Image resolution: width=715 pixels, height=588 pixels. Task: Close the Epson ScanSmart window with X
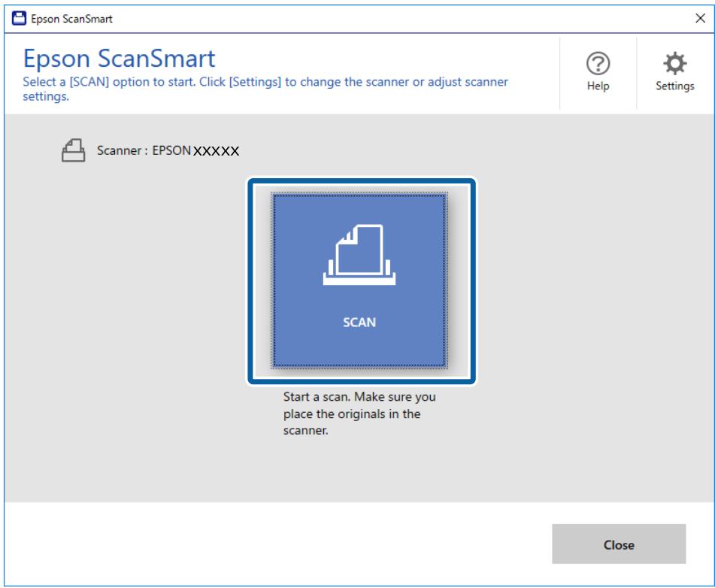tap(700, 18)
